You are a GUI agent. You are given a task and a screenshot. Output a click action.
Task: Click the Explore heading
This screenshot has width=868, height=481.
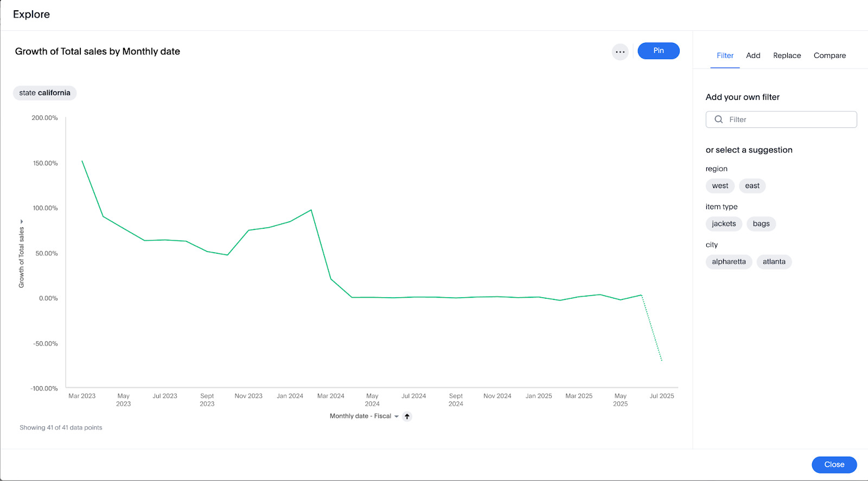pos(31,14)
